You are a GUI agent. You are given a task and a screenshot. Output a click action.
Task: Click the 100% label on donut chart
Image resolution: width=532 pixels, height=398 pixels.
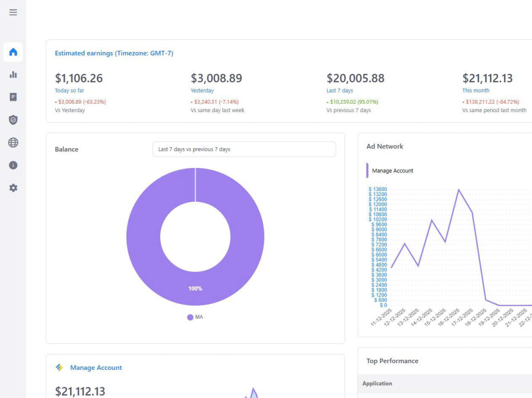coord(195,289)
